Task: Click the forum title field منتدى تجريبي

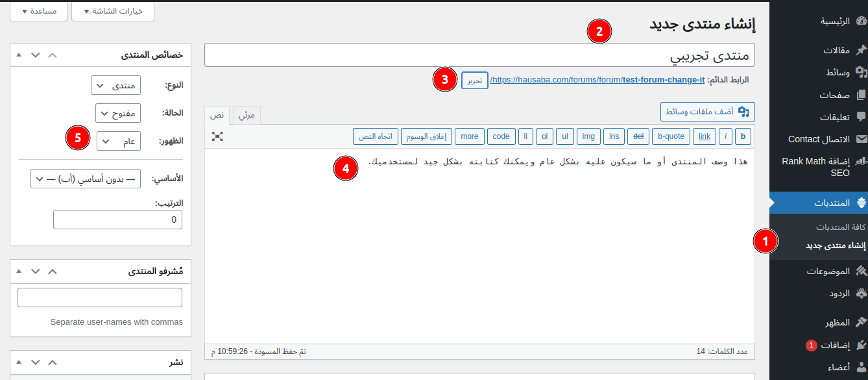Action: (x=479, y=55)
